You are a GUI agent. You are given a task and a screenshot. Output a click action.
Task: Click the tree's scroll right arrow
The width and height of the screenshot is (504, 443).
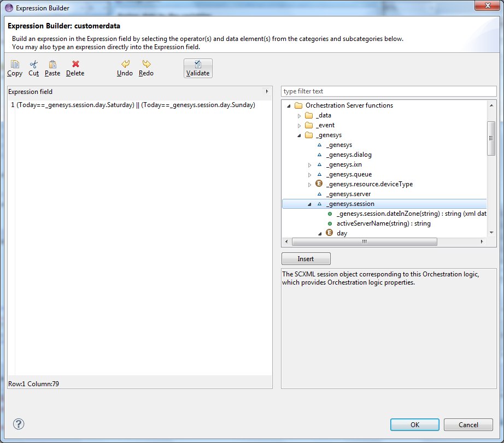482,241
